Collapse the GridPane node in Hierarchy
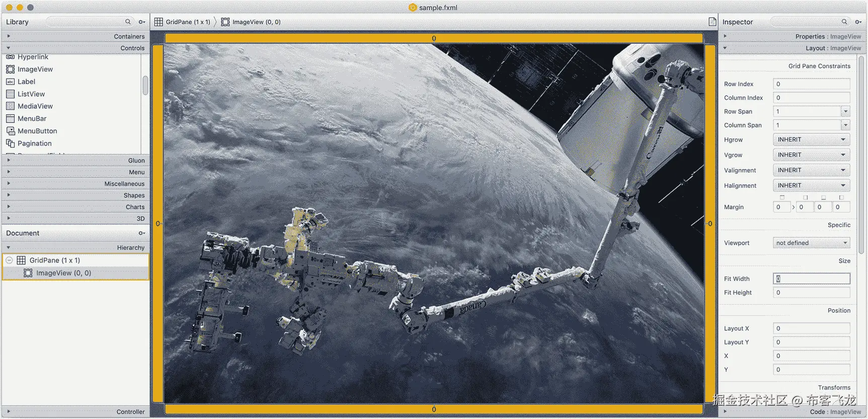 point(9,260)
